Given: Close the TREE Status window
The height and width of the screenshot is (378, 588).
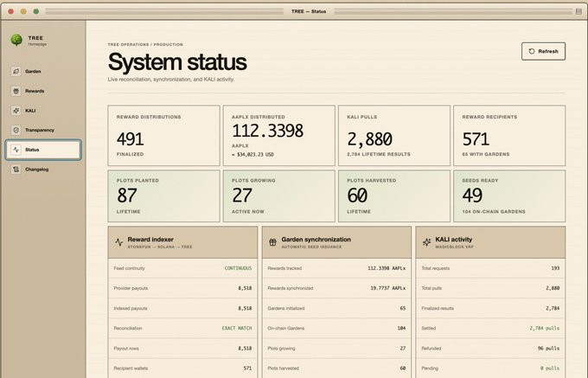Looking at the screenshot, I should tap(11, 11).
